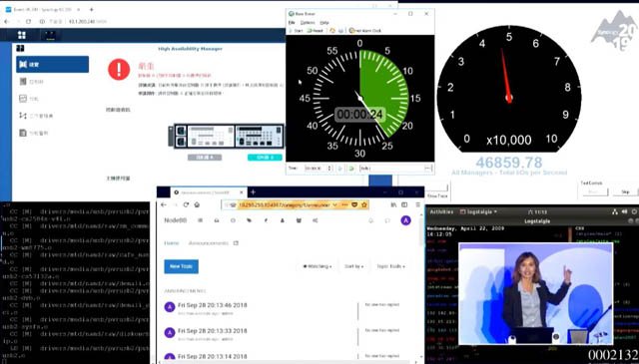The height and width of the screenshot is (364, 639).
Task: Open a new tab in the Synology browser
Action: click(91, 9)
